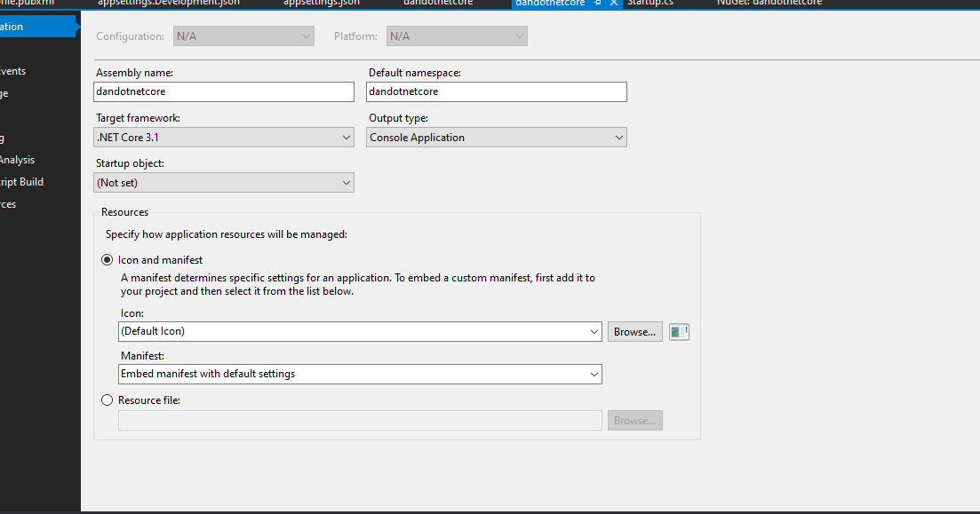The width and height of the screenshot is (980, 514).
Task: Click Browse to pick an application icon
Action: coord(634,331)
